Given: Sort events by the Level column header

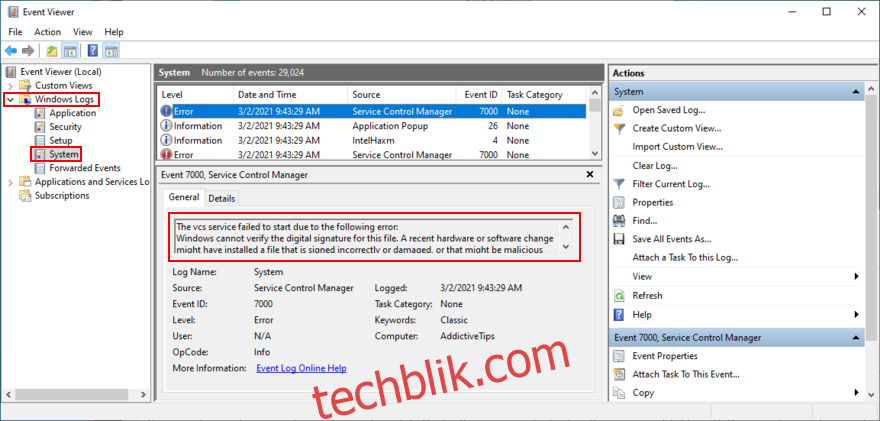Looking at the screenshot, I should click(x=195, y=95).
